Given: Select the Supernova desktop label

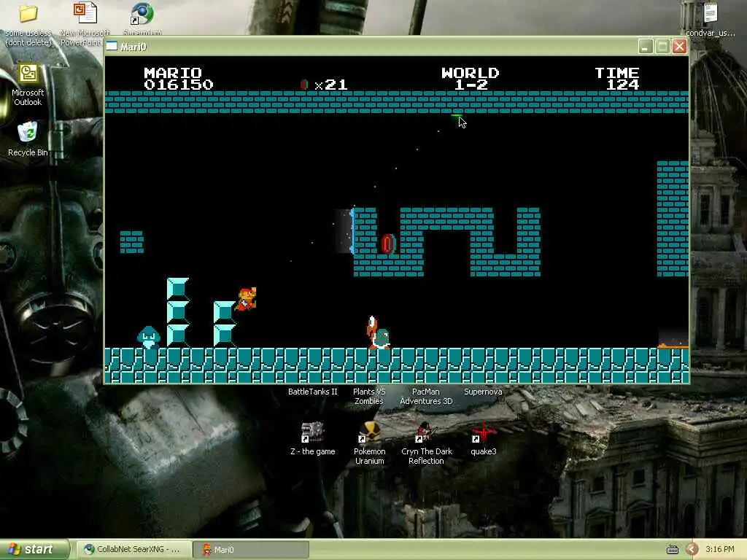Looking at the screenshot, I should [483, 392].
